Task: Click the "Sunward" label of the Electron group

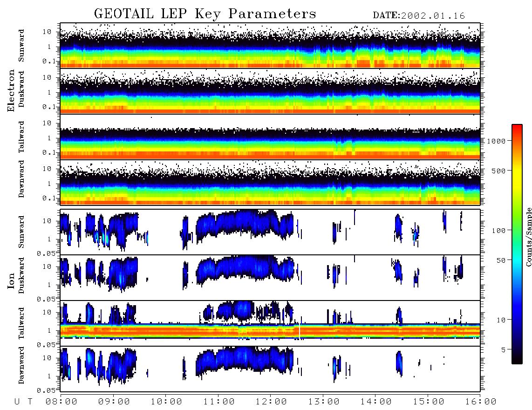Action: [x=21, y=46]
